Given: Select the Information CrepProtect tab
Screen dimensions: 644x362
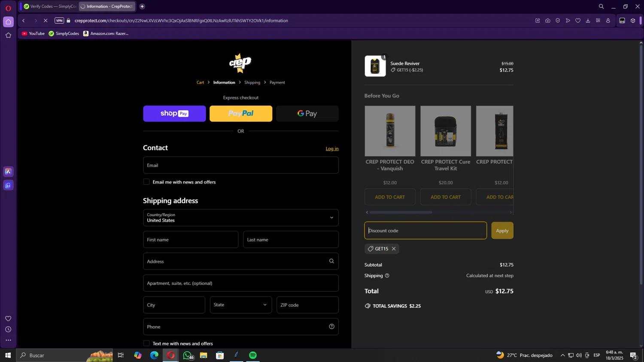Looking at the screenshot, I should [107, 6].
